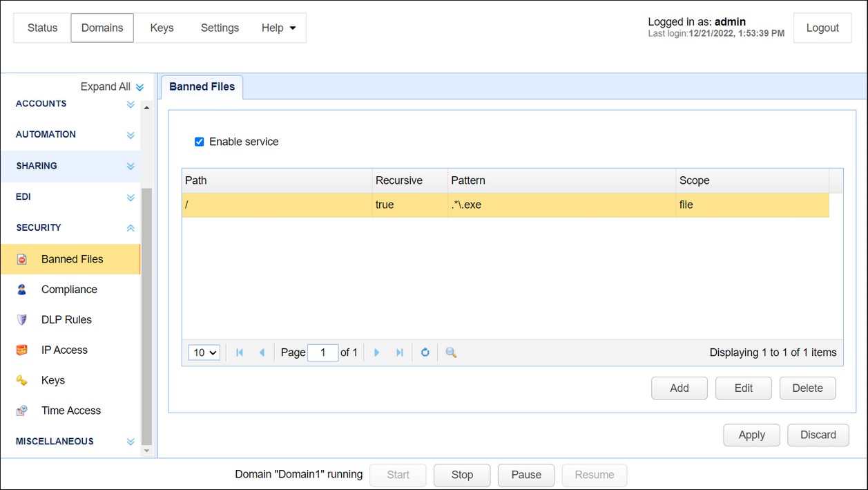The height and width of the screenshot is (490, 868).
Task: Open Compliance via its officer icon
Action: (x=22, y=290)
